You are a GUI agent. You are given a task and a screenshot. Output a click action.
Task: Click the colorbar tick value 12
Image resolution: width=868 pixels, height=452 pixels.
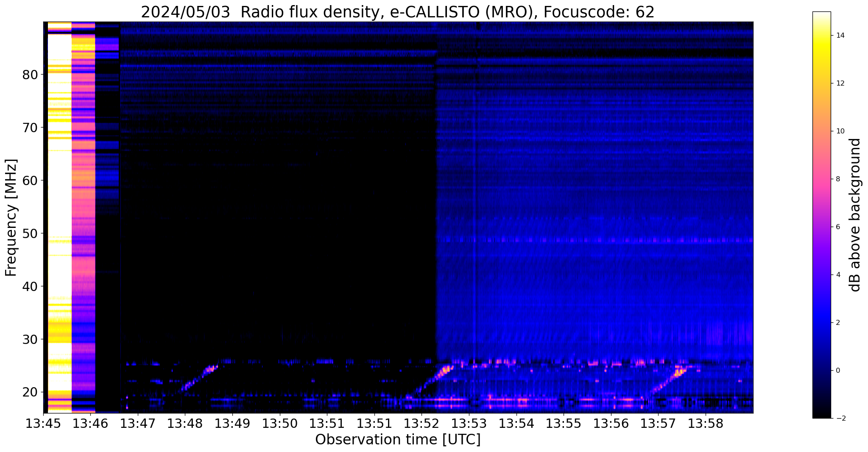point(840,83)
